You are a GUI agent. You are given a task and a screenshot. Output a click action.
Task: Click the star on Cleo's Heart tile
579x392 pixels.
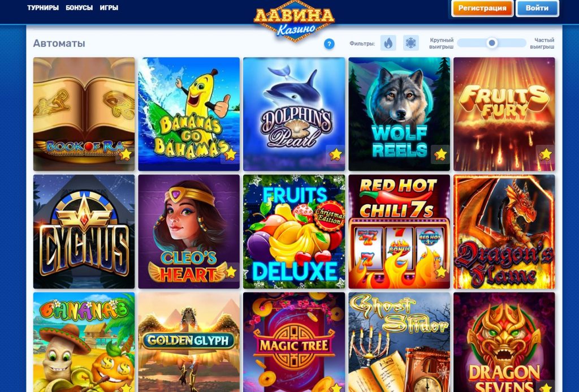(230, 272)
